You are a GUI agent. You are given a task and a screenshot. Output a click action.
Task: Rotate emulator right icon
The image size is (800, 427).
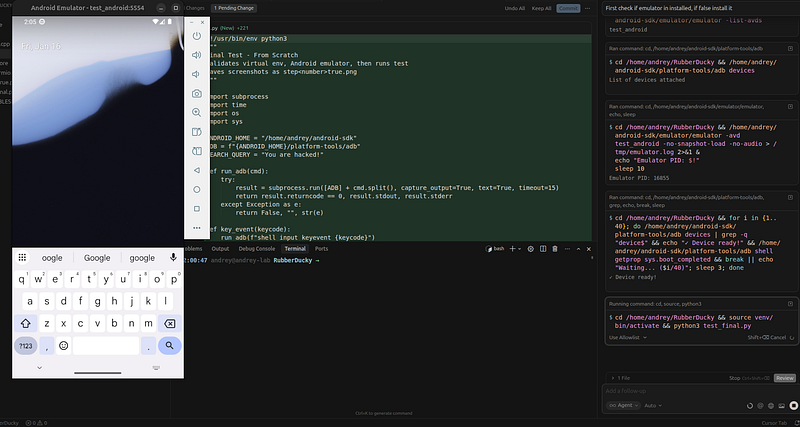(196, 151)
